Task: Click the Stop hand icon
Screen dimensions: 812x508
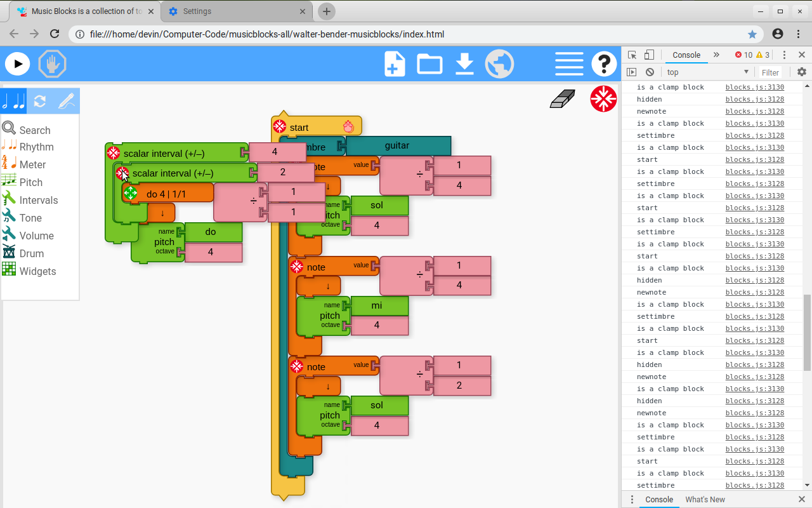Action: (x=52, y=63)
